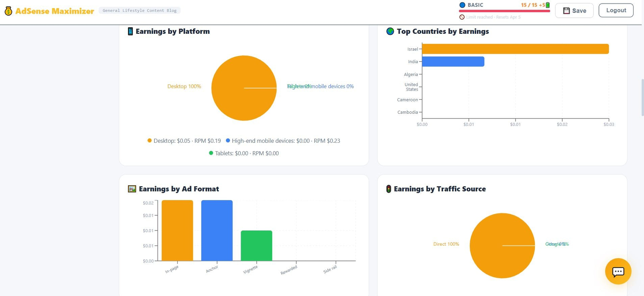Click the Desktop legend orange dot
Viewport: 644px width, 296px height.
coord(149,141)
